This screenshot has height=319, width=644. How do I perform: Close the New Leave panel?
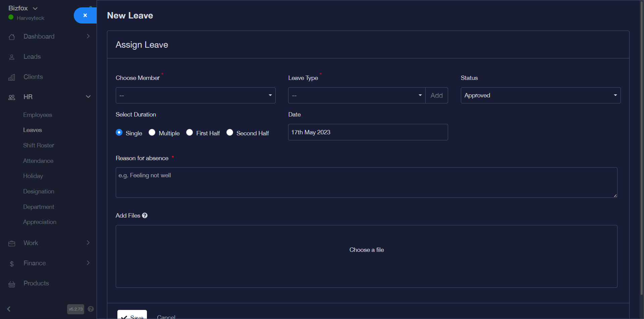[85, 15]
